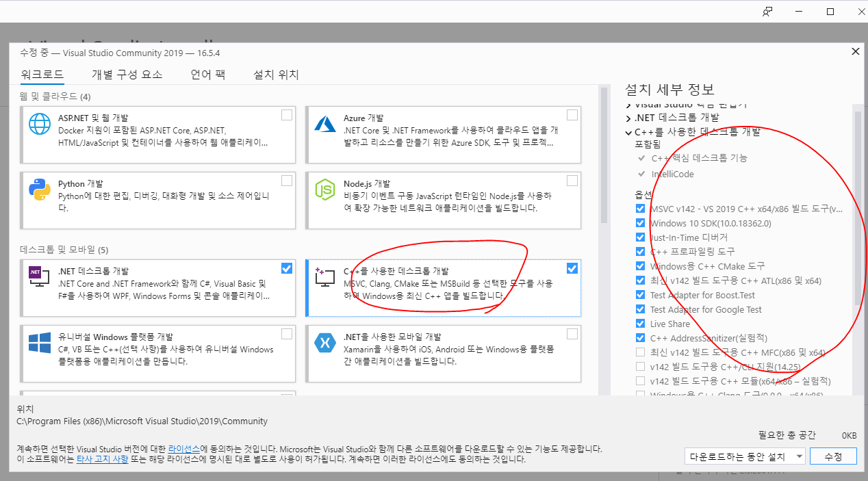
Task: Click the Azure development workload icon
Action: (x=324, y=124)
